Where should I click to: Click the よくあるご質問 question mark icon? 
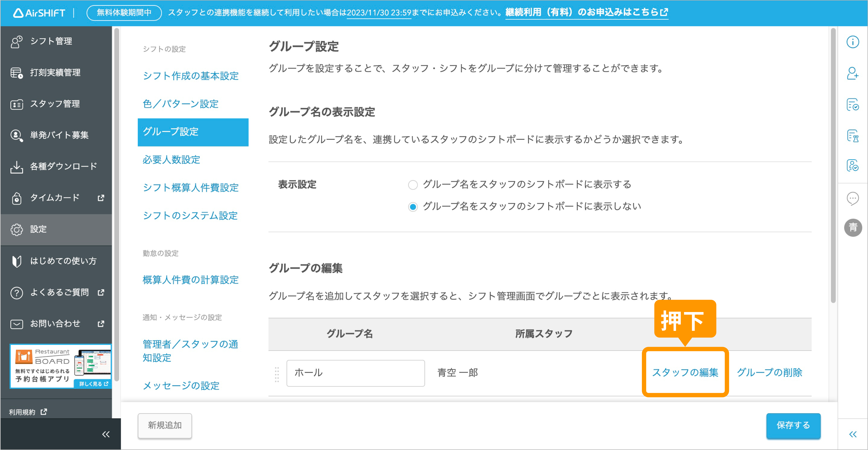17,293
